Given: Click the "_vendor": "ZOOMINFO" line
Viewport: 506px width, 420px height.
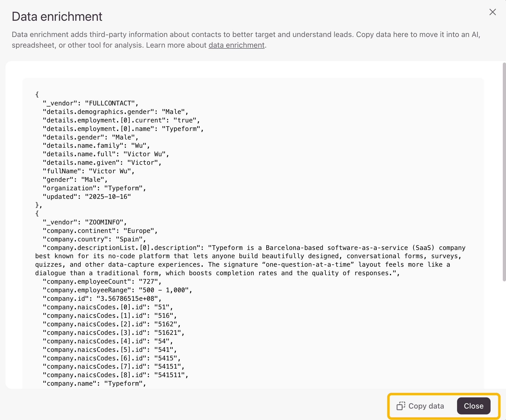Looking at the screenshot, I should tap(85, 222).
